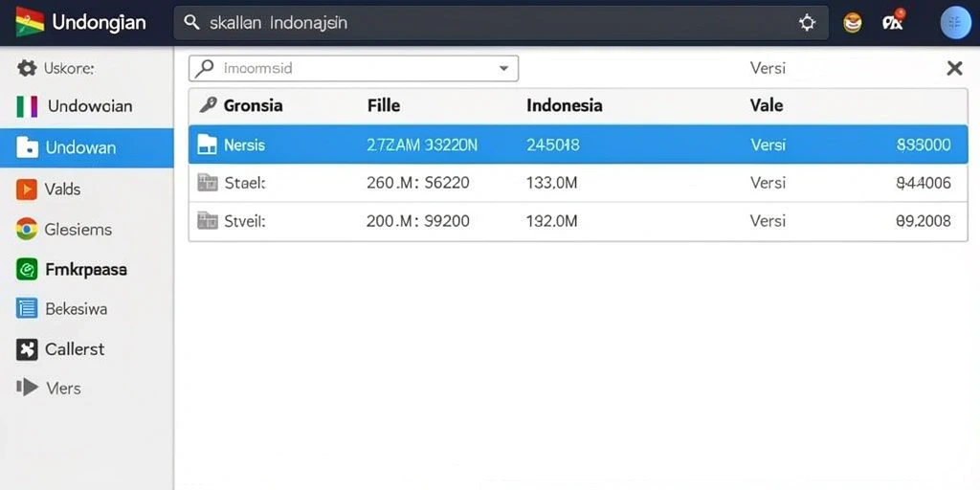Click the dark puzzle icon beside Callerst

27,349
